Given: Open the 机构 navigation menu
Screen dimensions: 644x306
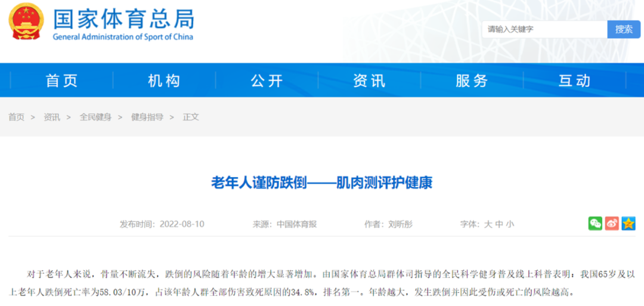Looking at the screenshot, I should click(x=164, y=81).
